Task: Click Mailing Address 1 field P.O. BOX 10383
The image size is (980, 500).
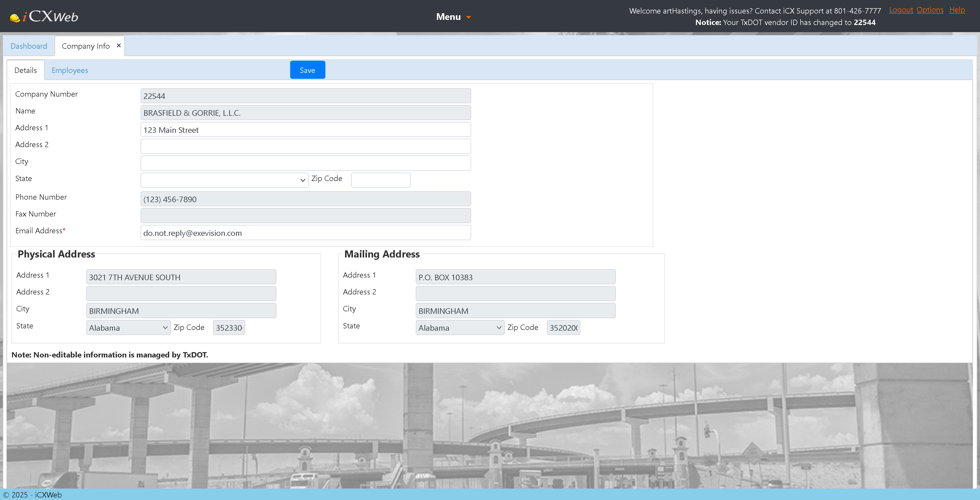Action: tap(516, 277)
